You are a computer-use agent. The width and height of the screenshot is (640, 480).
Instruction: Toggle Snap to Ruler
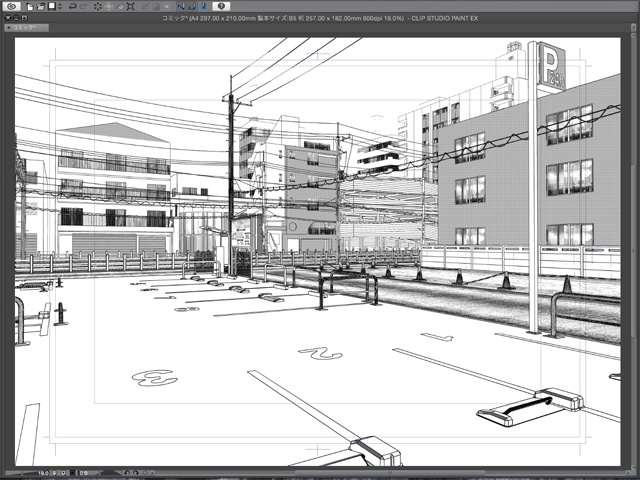click(181, 7)
